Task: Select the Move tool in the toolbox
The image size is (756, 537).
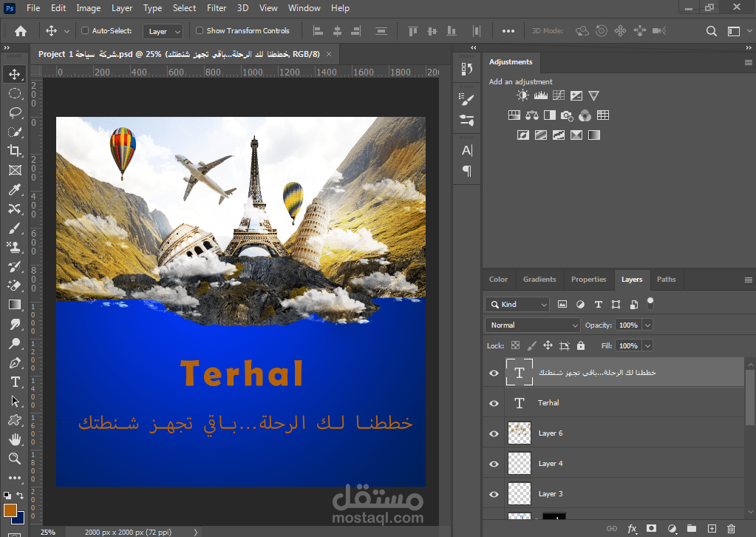Action: tap(15, 74)
